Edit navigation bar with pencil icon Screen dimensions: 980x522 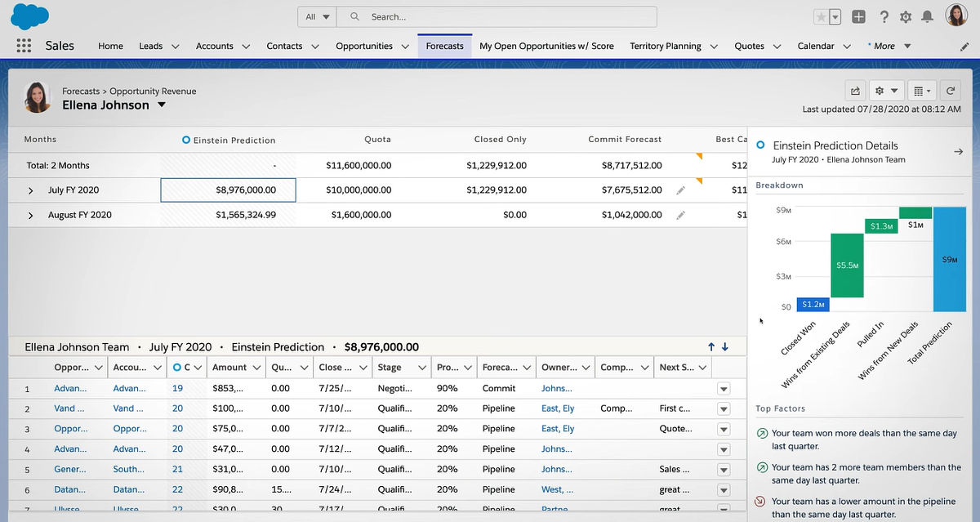tap(964, 47)
